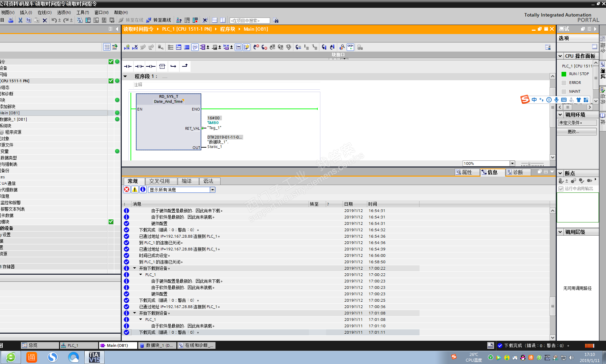Open 在线和诊断 editor button
This screenshot has width=606, height=364.
196,345
